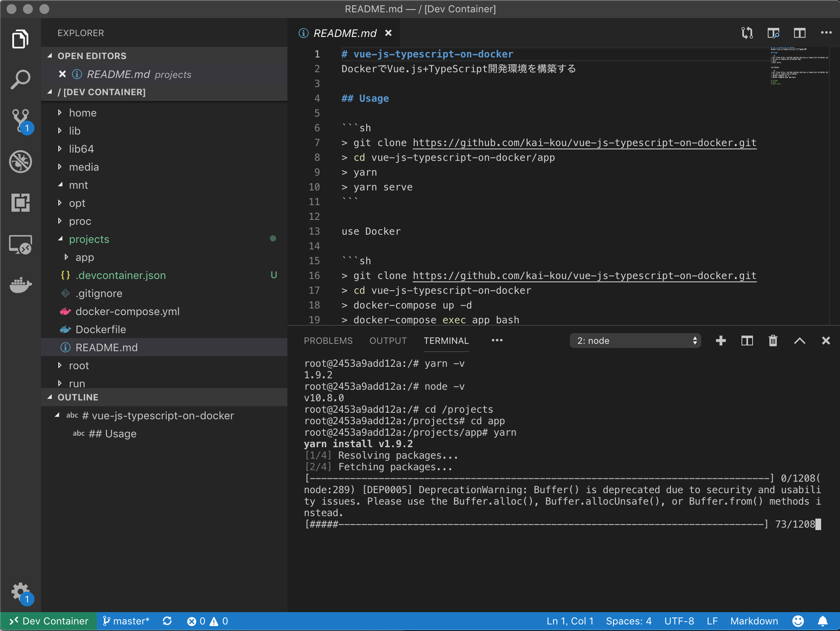Open the GitHub clone link on line 16
Viewport: 840px width, 631px height.
(x=584, y=276)
